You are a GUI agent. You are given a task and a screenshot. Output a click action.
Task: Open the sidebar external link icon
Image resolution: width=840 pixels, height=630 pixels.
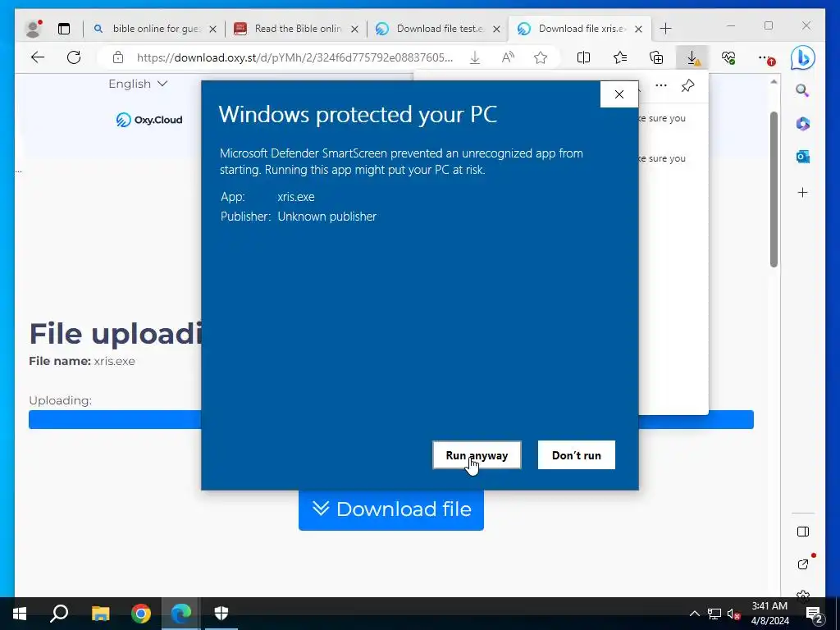[x=802, y=564]
